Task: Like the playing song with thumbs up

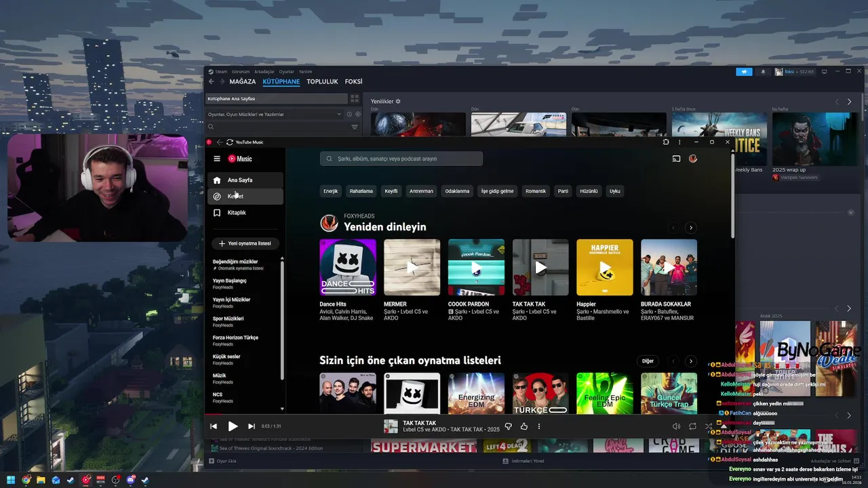Action: coord(524,426)
